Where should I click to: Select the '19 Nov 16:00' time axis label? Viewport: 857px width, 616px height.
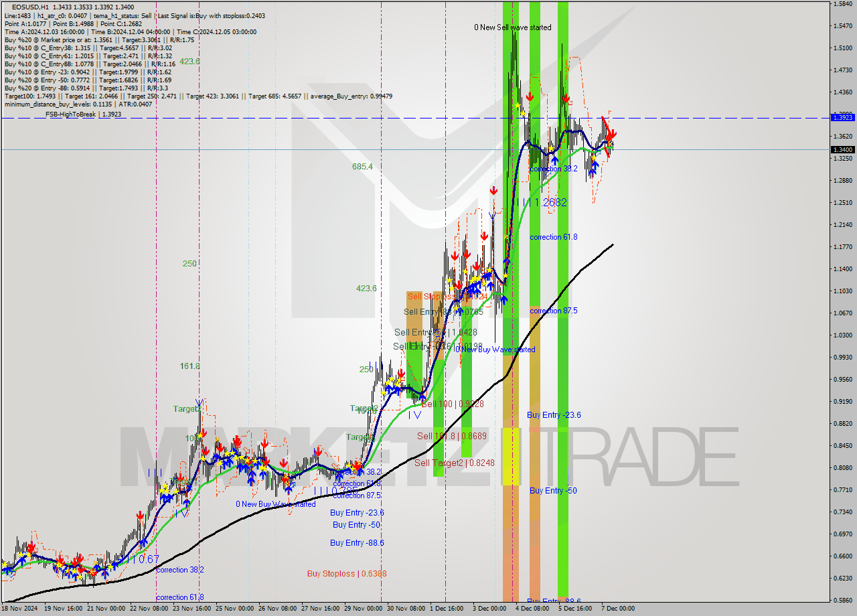[63, 609]
